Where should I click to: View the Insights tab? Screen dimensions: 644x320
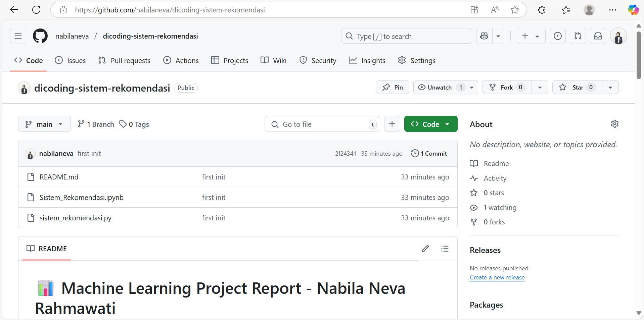[367, 61]
